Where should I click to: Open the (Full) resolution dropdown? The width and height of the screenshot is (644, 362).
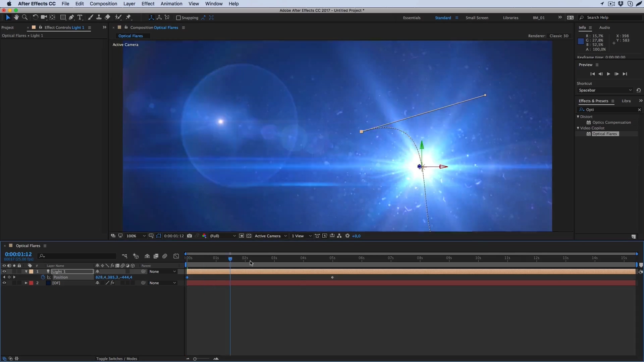tap(223, 236)
